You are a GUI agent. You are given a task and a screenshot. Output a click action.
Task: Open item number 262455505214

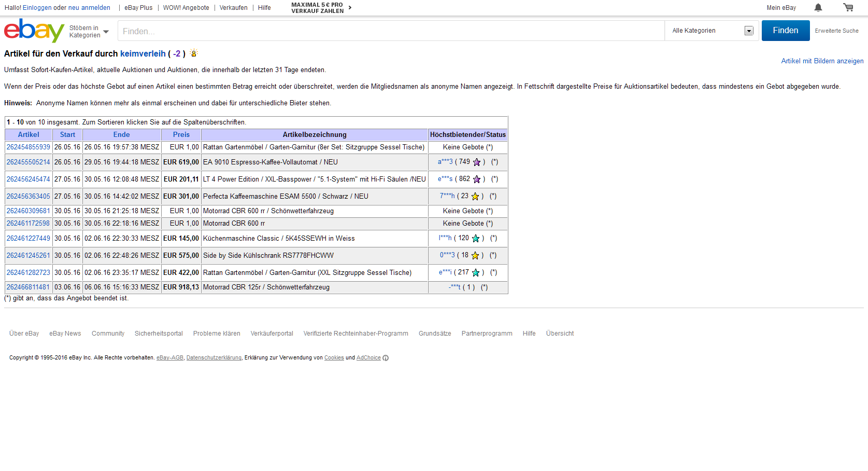tap(29, 162)
